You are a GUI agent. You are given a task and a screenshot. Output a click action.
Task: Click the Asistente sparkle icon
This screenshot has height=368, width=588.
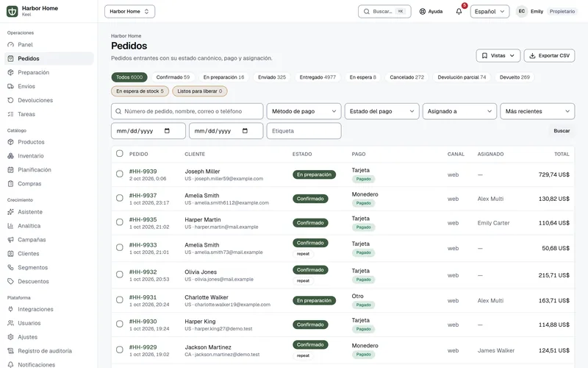(10, 212)
